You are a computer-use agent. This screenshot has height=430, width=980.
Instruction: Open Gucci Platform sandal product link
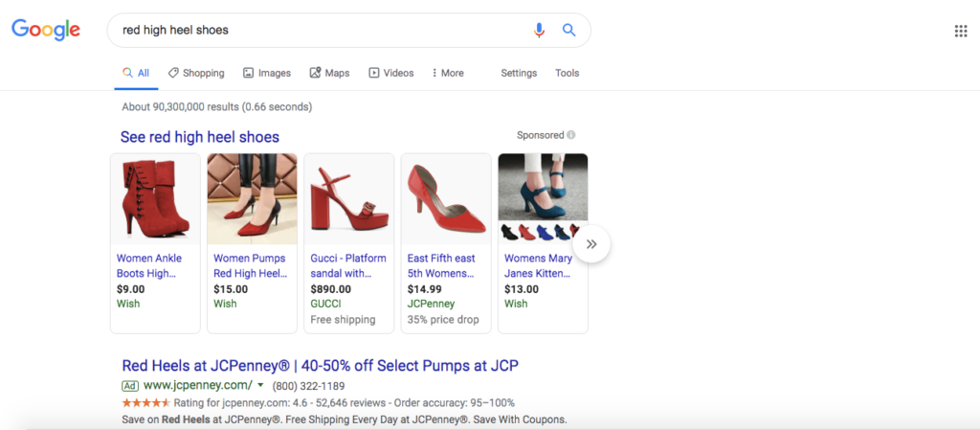348,265
